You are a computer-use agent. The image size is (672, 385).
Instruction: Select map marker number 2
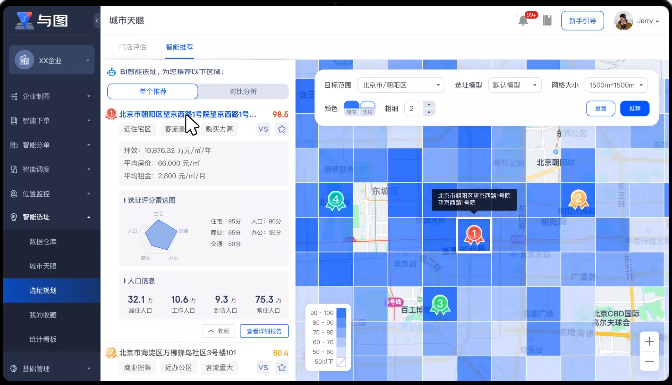[578, 199]
